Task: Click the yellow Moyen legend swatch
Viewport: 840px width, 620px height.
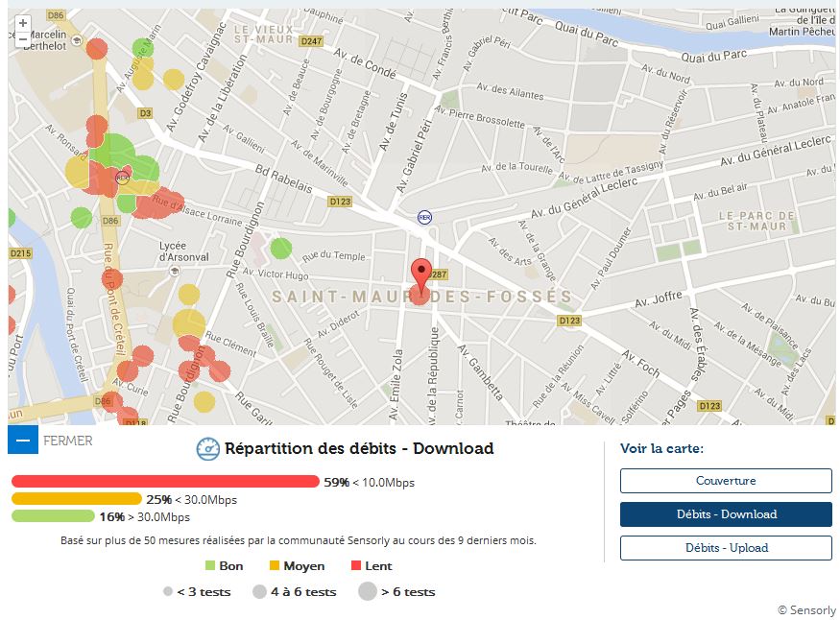Action: point(275,566)
